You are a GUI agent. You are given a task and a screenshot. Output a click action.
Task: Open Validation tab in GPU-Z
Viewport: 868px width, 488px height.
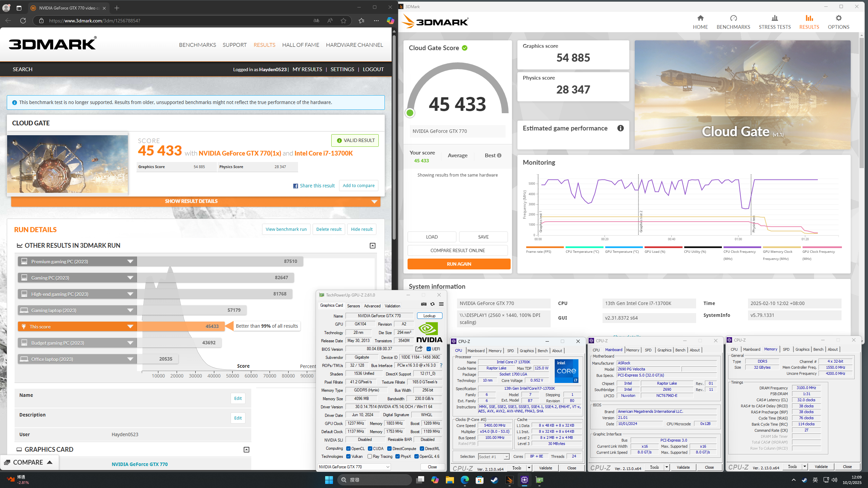point(392,306)
